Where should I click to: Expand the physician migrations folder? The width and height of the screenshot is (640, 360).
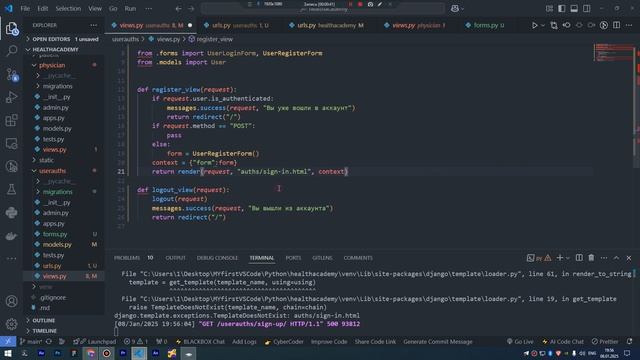coord(38,86)
